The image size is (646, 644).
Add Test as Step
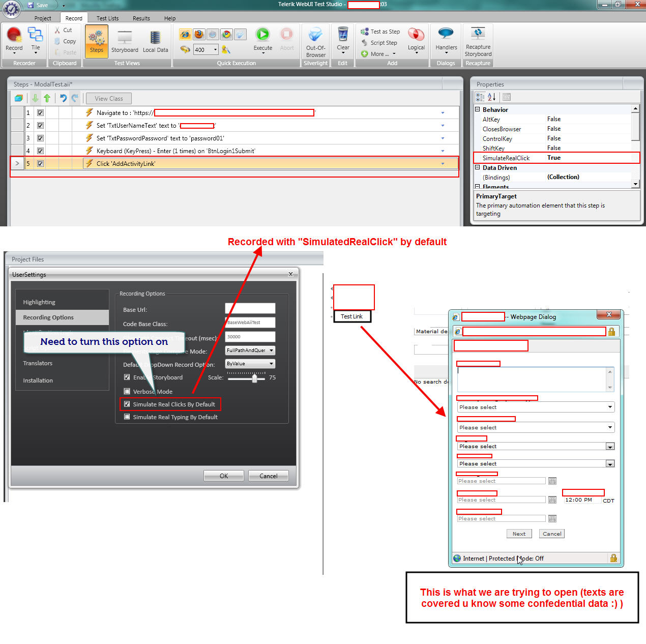(380, 32)
